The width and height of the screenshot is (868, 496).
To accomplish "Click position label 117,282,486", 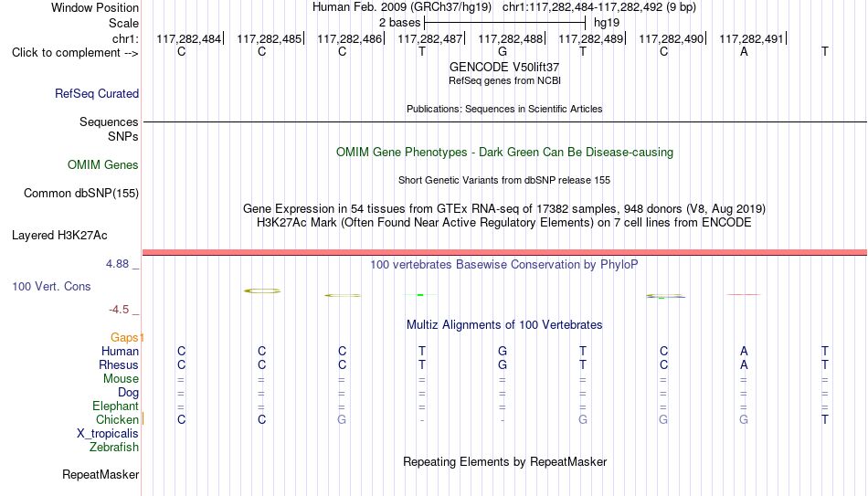I will pos(349,38).
